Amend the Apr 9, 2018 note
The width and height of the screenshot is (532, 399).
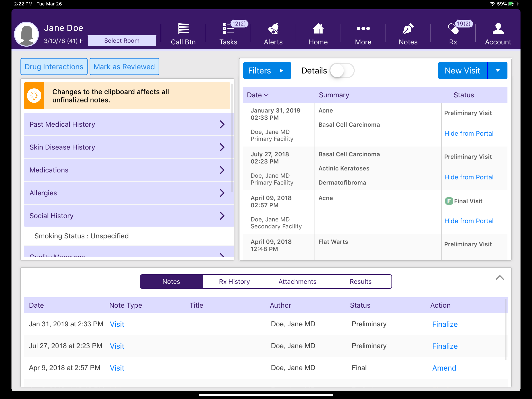tap(444, 368)
